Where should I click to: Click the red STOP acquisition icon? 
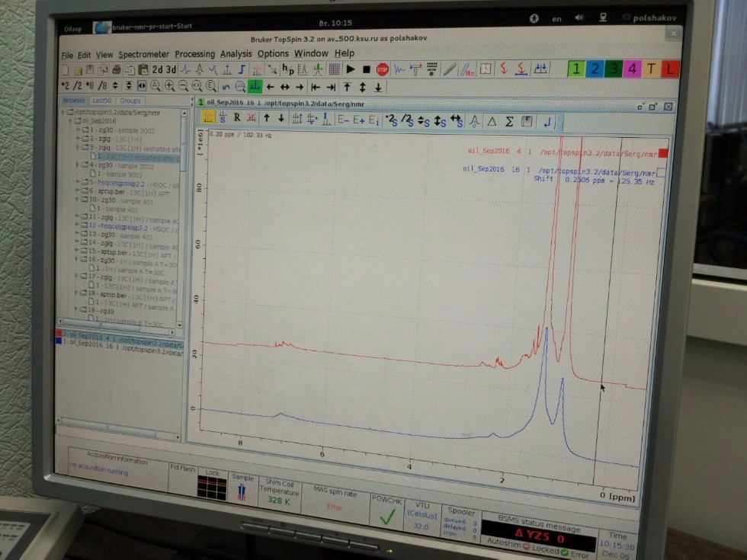coord(382,69)
